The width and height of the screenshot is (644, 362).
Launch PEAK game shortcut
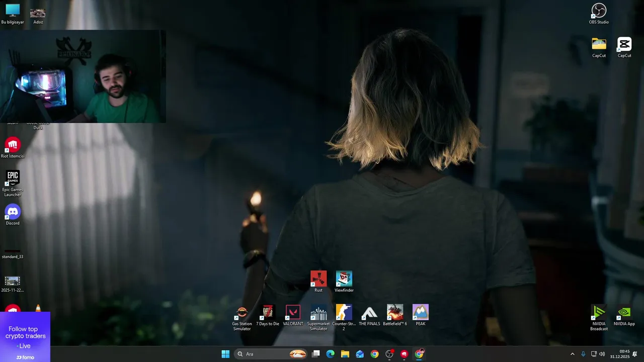coord(421,315)
